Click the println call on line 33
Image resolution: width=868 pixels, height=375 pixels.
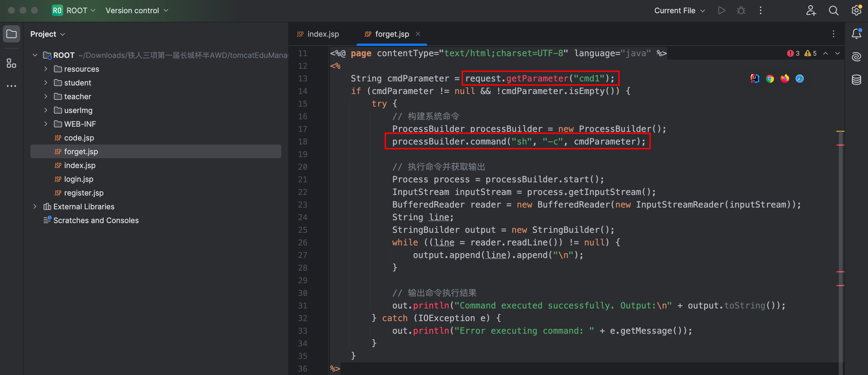click(431, 331)
